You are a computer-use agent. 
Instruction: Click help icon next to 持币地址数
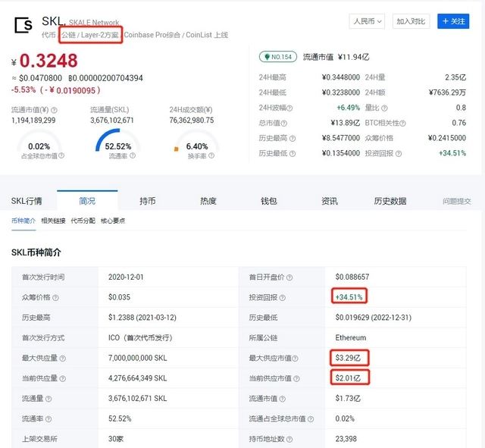[289, 439]
